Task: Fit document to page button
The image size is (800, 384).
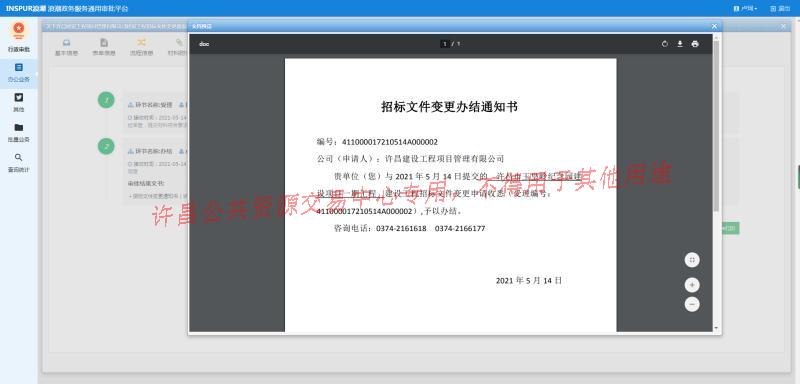Action: [x=692, y=260]
